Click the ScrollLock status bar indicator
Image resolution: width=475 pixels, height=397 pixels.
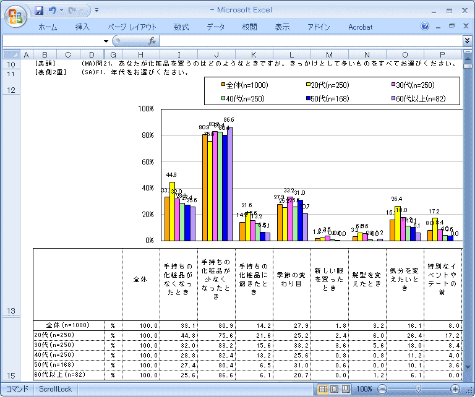(55, 389)
